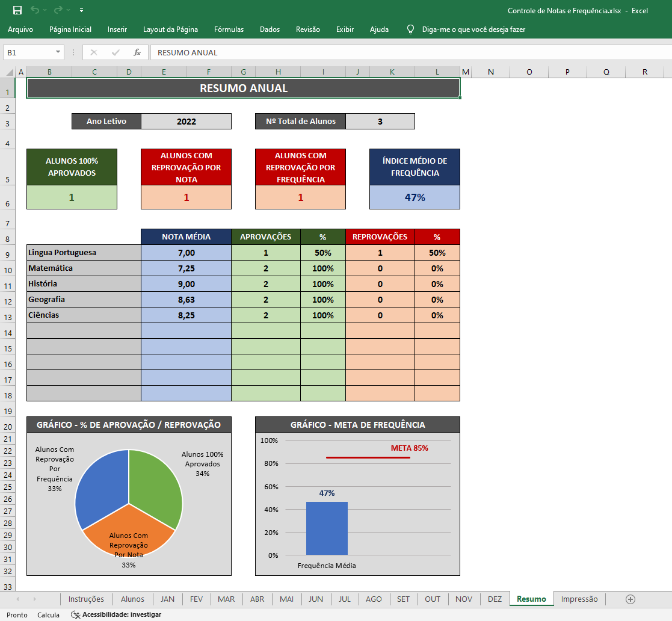Open the Customize Quick Access Toolbar dropdown

(81, 10)
